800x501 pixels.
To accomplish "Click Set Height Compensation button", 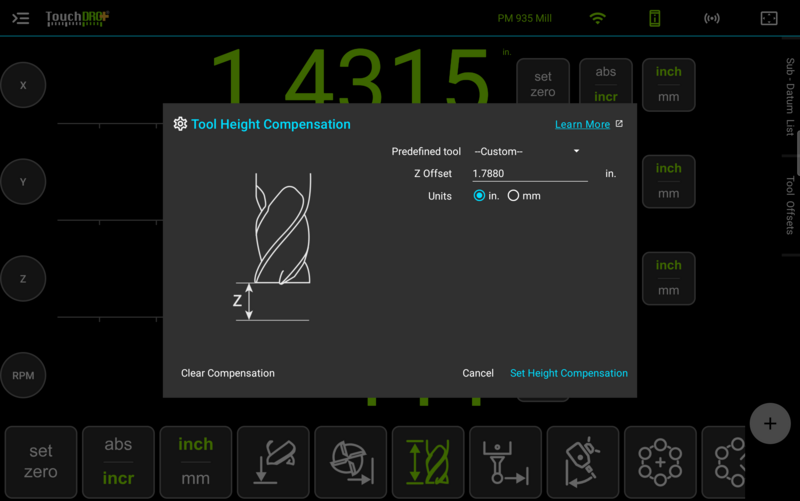I will pyautogui.click(x=569, y=373).
